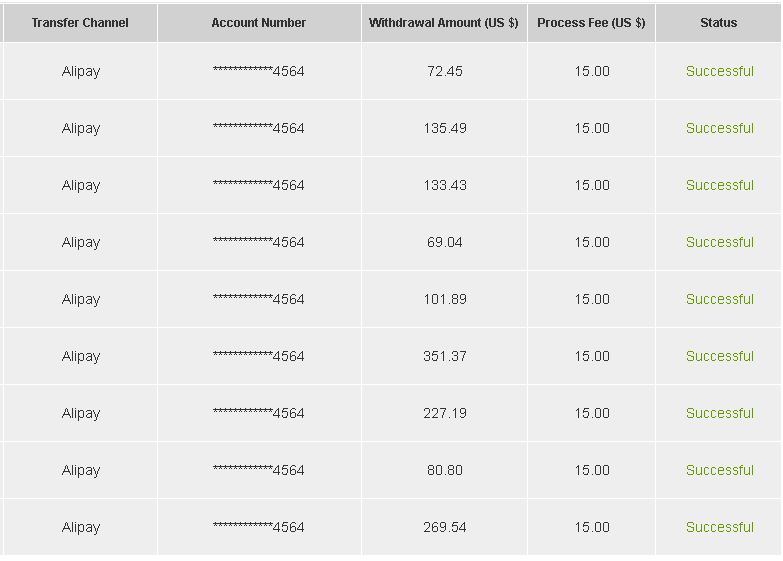Open Successful status for 80.80 withdrawal
Image resolution: width=783 pixels, height=561 pixels.
tap(720, 470)
